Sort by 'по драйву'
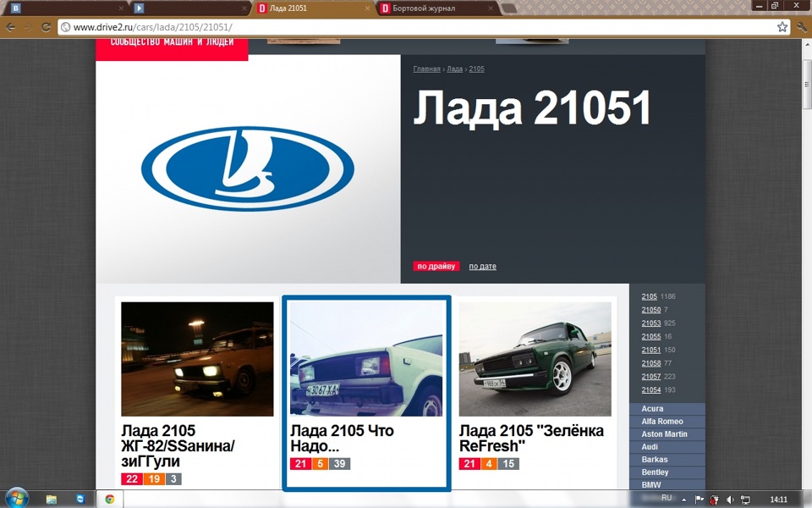 click(x=436, y=266)
